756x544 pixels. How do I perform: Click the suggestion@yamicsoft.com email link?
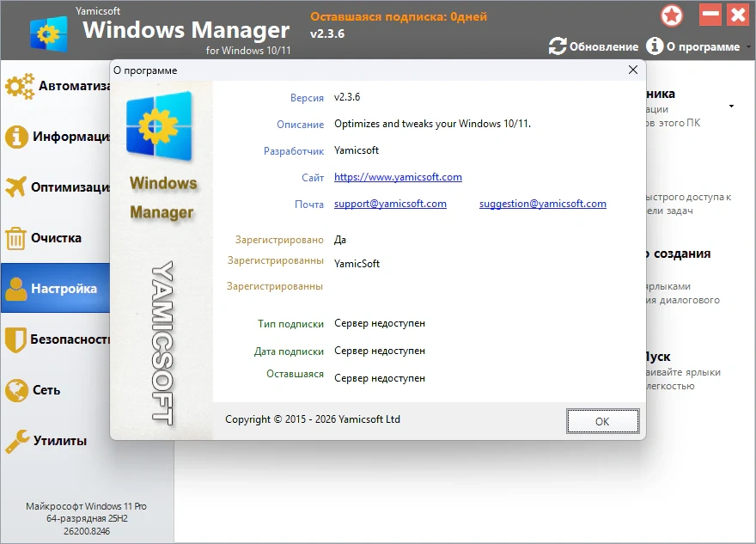click(x=542, y=204)
